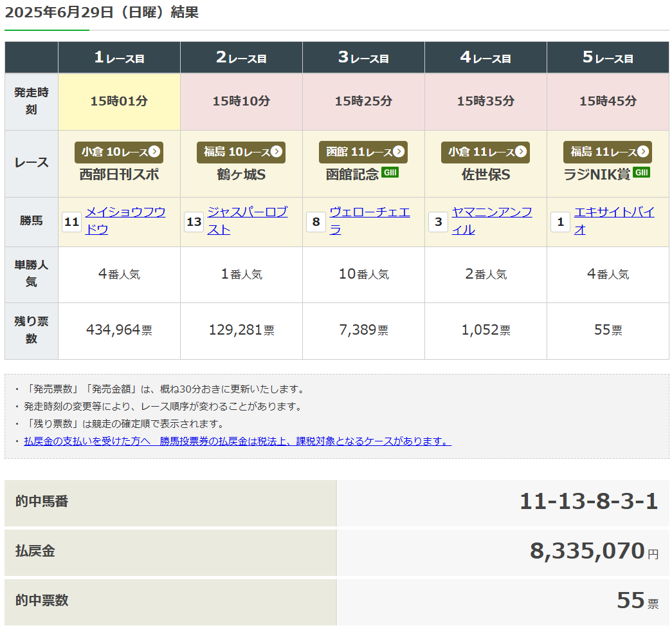Click 勝馬 row header
This screenshot has height=630, width=672.
click(32, 221)
